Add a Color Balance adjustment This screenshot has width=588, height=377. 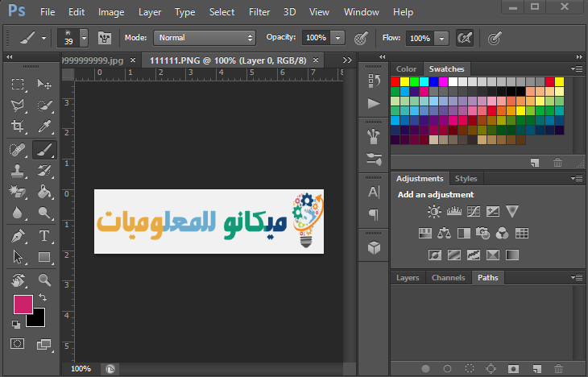pyautogui.click(x=443, y=234)
